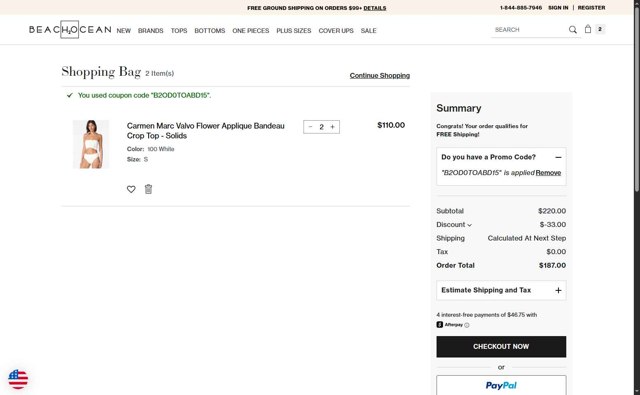
Task: Open the BOTTOMS menu
Action: (210, 31)
